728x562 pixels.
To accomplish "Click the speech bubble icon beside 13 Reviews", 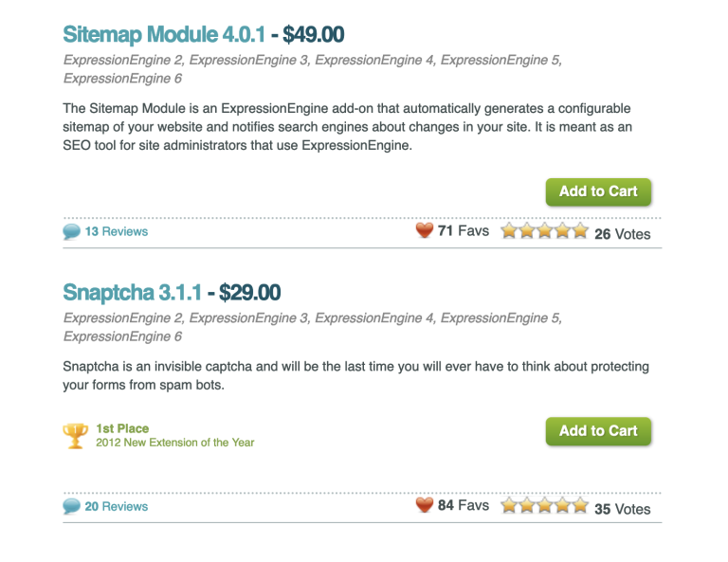I will pos(71,231).
